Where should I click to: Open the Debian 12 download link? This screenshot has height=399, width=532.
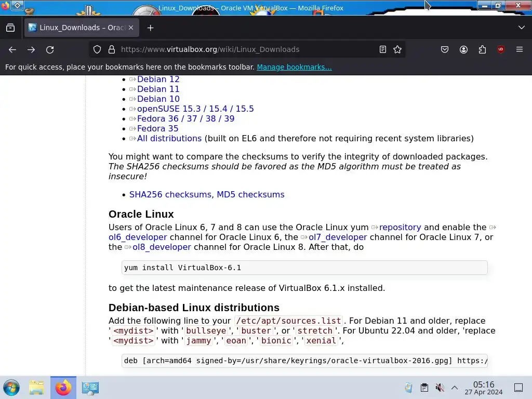pyautogui.click(x=158, y=79)
